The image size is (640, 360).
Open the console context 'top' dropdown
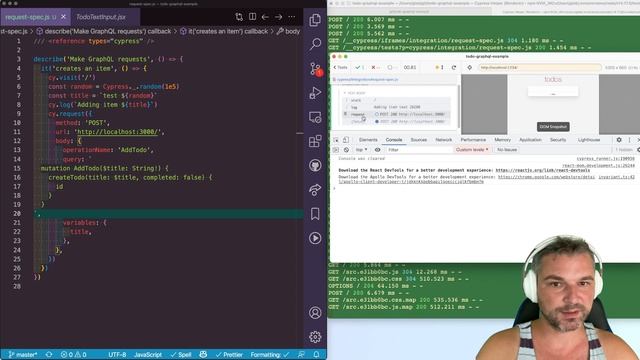(361, 150)
